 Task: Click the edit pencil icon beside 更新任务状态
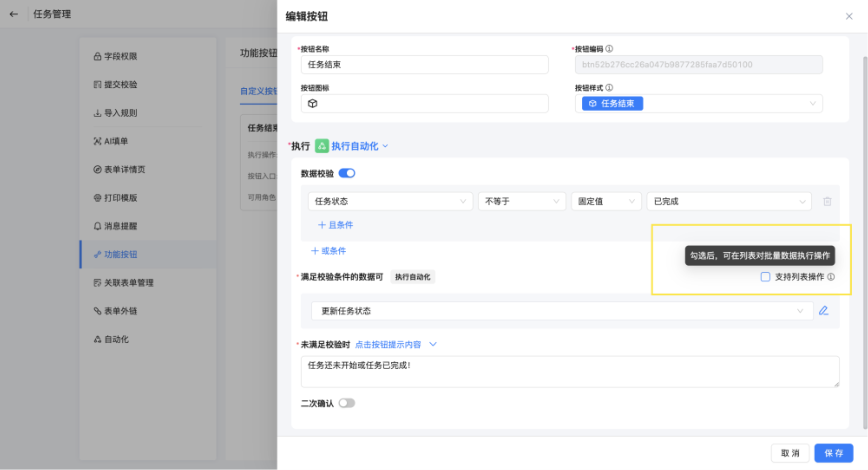tap(824, 310)
